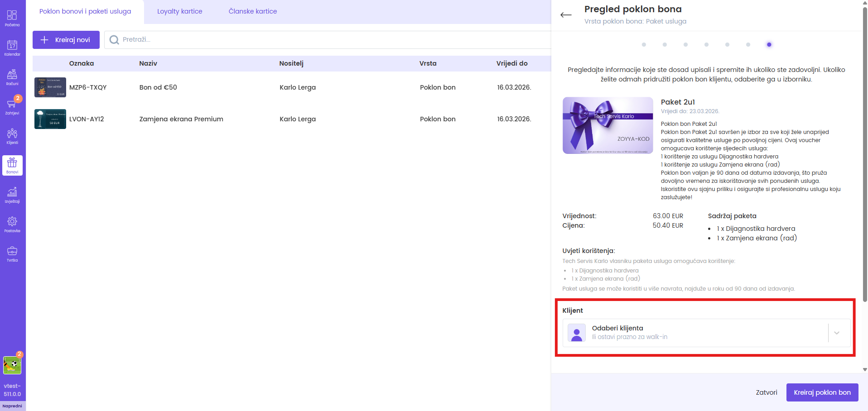Click the Kreiraj poklon bon button
Viewport: 868px width, 411px height.
coord(822,392)
